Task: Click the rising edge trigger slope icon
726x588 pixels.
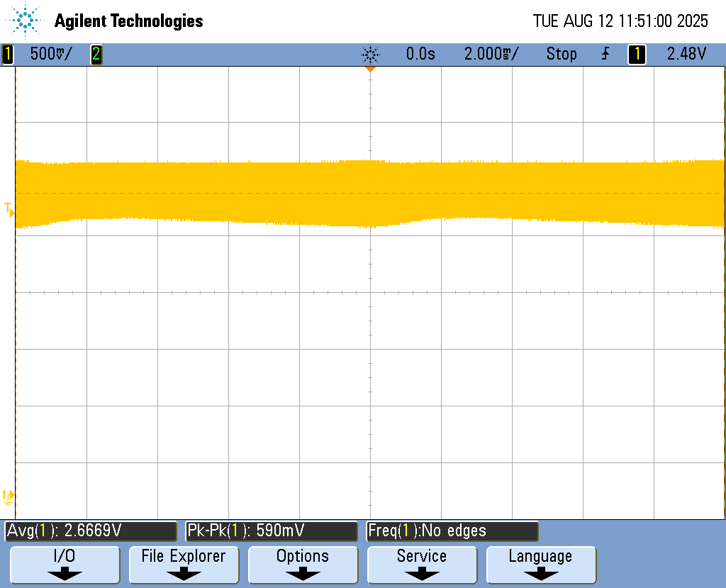Action: tap(605, 54)
